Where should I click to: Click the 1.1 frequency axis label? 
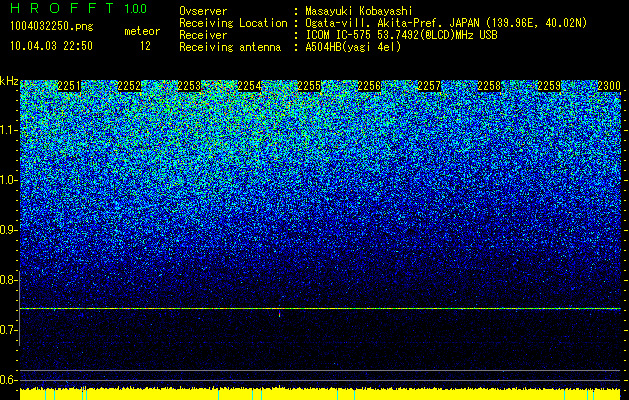[8, 130]
